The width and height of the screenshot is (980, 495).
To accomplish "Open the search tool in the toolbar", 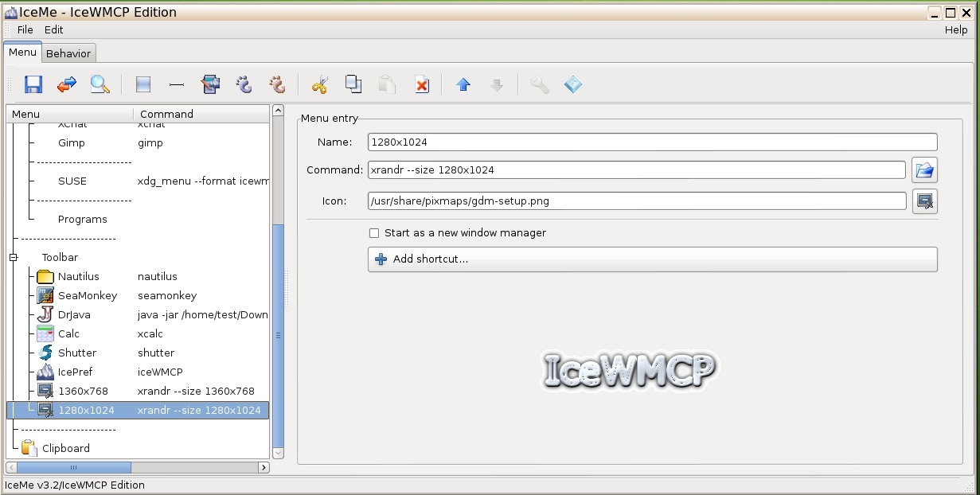I will pos(99,84).
